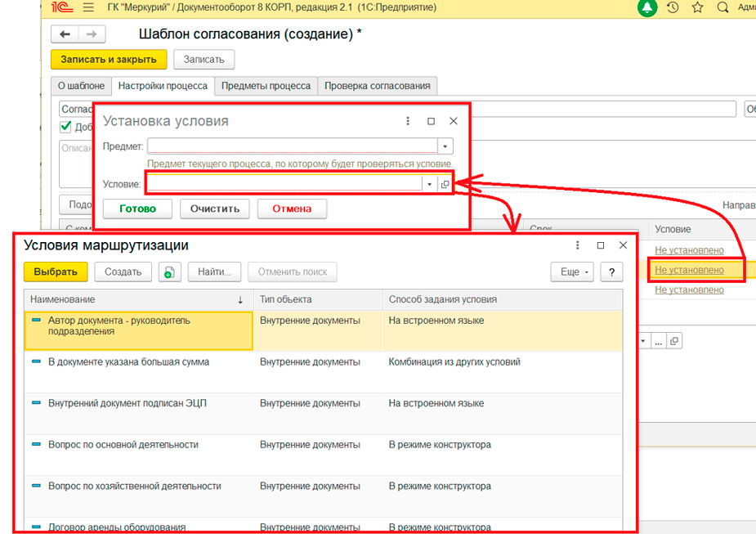Viewport: 756px width, 534px height.
Task: Click Создать button
Action: pos(123,272)
